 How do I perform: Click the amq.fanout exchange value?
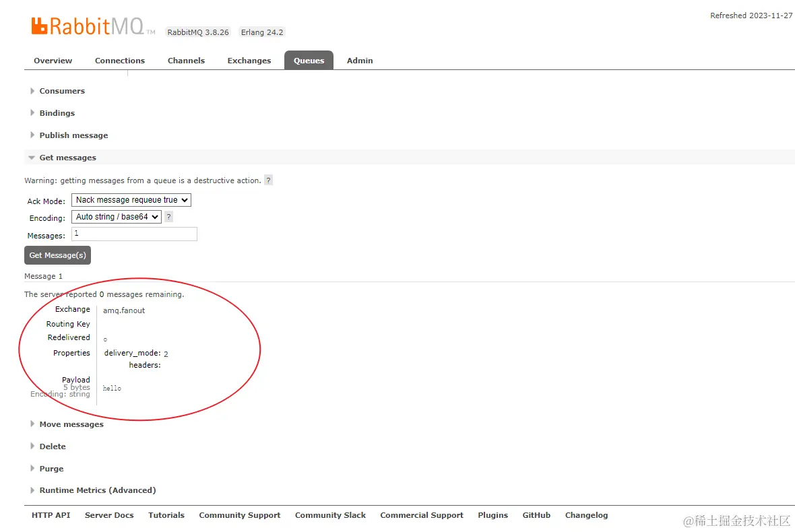pos(124,310)
